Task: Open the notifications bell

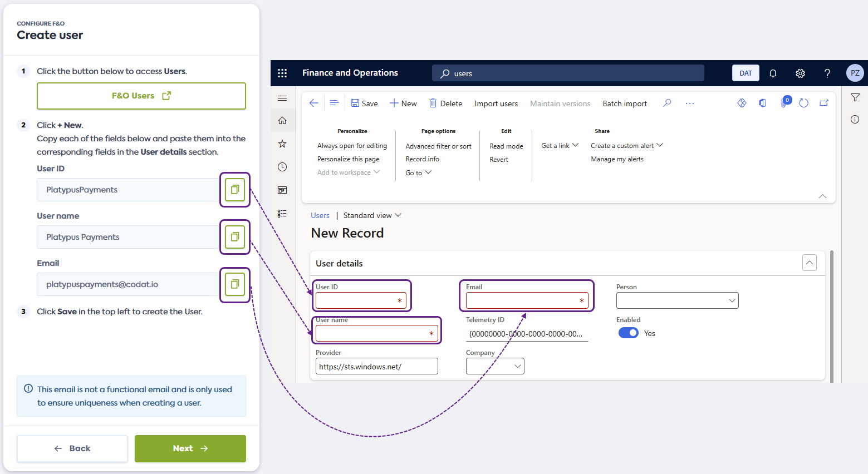Action: tap(773, 73)
